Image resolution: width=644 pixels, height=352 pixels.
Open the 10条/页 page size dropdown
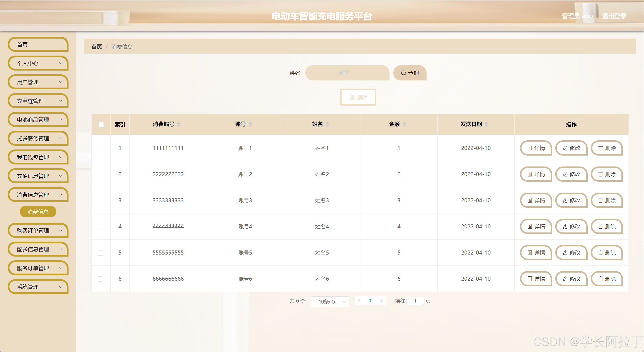pos(330,302)
